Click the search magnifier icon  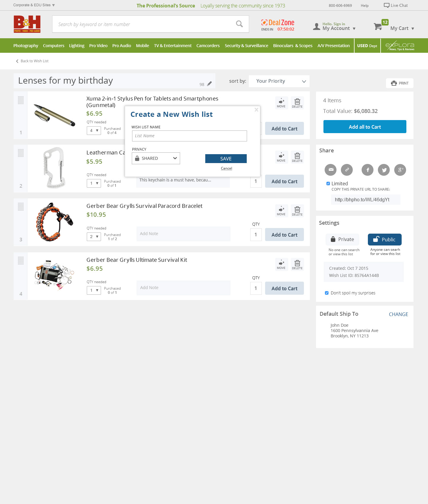pyautogui.click(x=239, y=24)
